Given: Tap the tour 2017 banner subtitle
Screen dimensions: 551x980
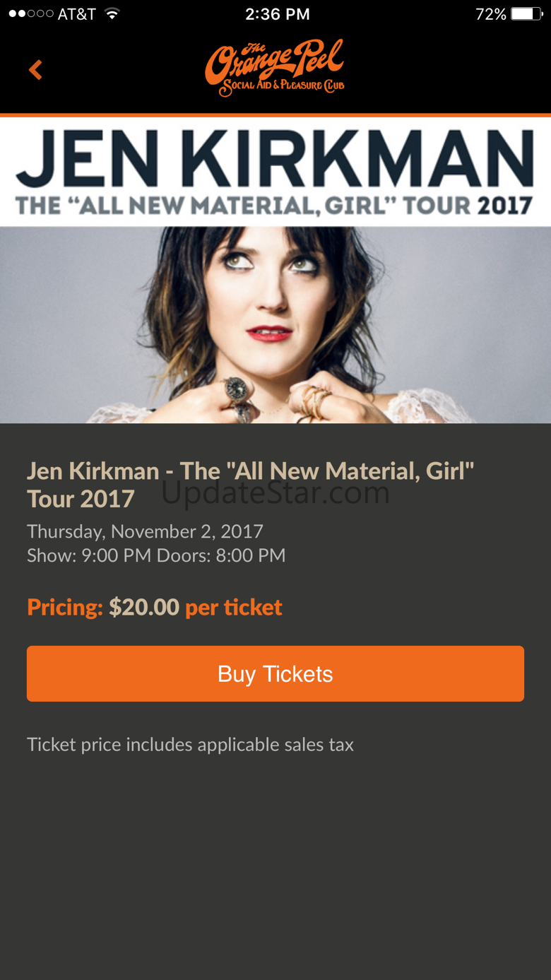Looking at the screenshot, I should (x=274, y=206).
